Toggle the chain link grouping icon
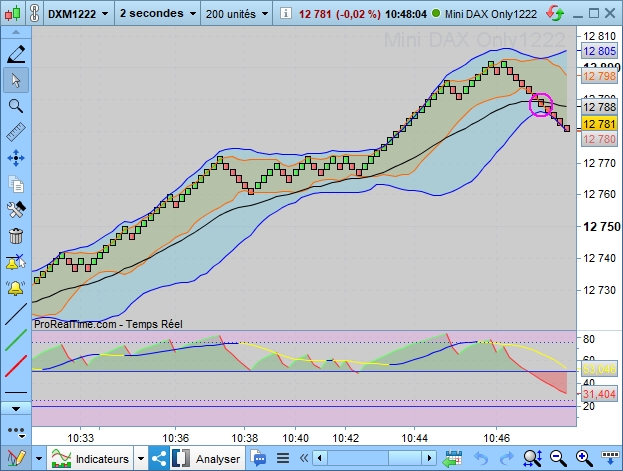The image size is (623, 471). [35, 14]
